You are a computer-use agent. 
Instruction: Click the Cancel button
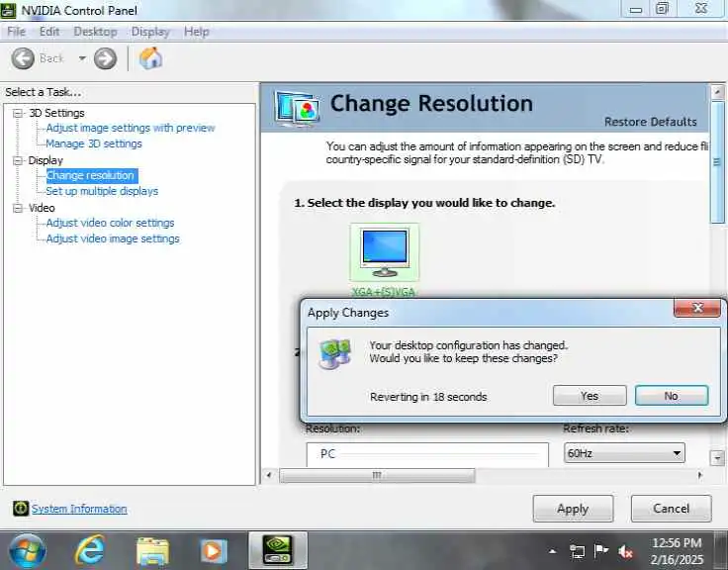click(x=671, y=509)
